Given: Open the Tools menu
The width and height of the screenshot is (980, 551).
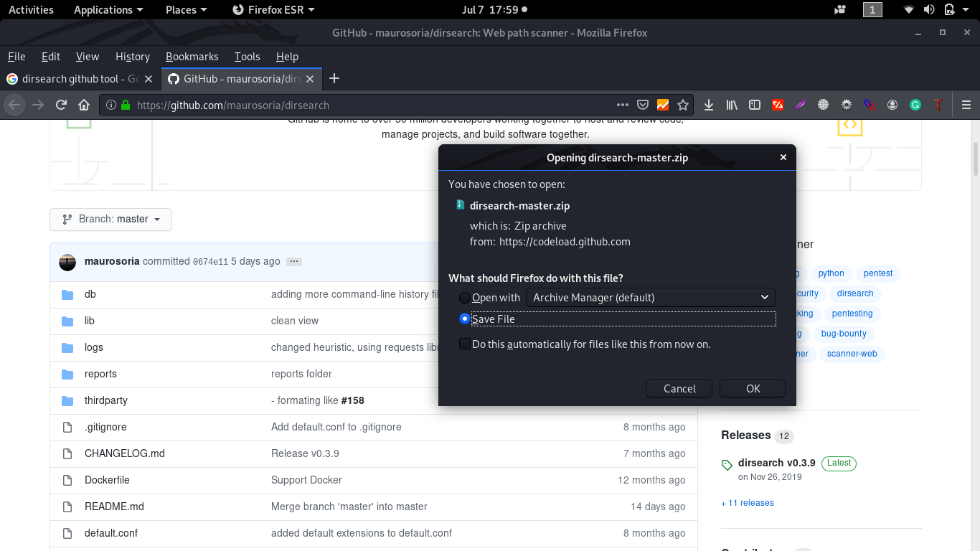Looking at the screenshot, I should (247, 57).
